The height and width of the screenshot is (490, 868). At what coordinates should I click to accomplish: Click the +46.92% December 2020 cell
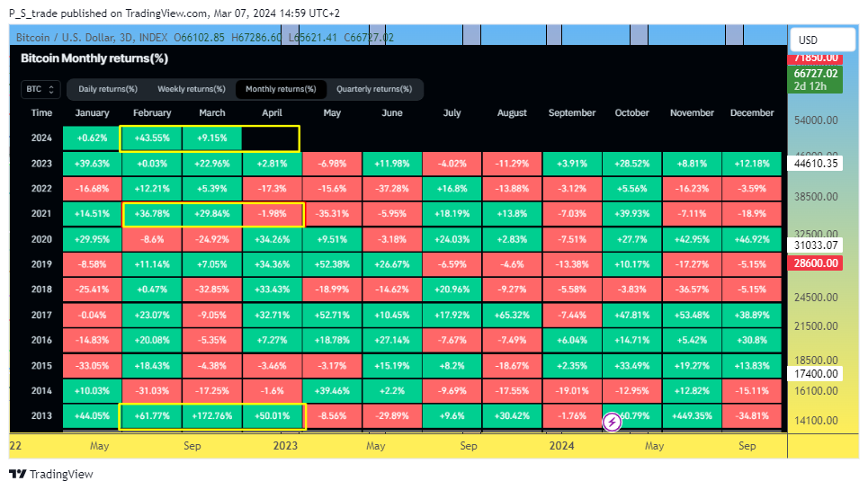[x=752, y=239]
